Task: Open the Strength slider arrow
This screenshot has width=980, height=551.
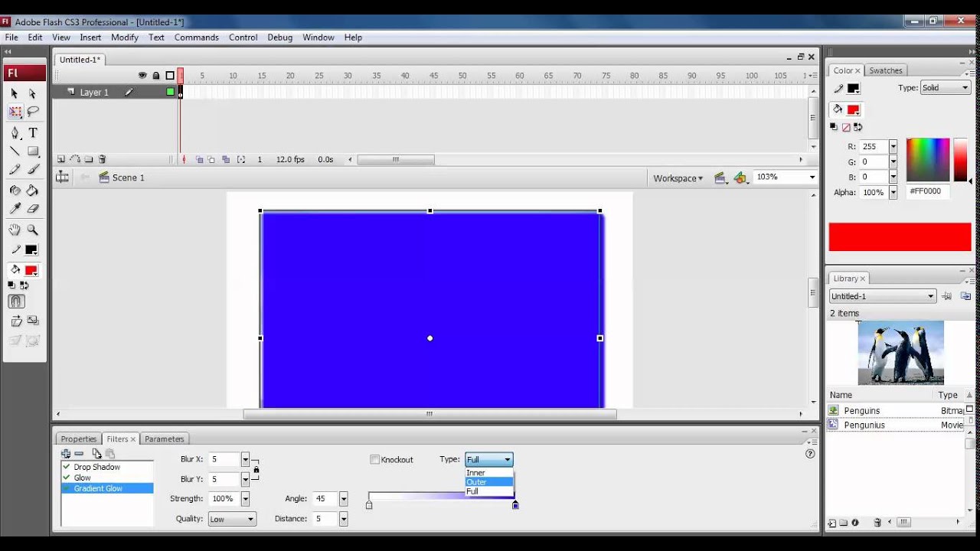Action: pyautogui.click(x=245, y=499)
